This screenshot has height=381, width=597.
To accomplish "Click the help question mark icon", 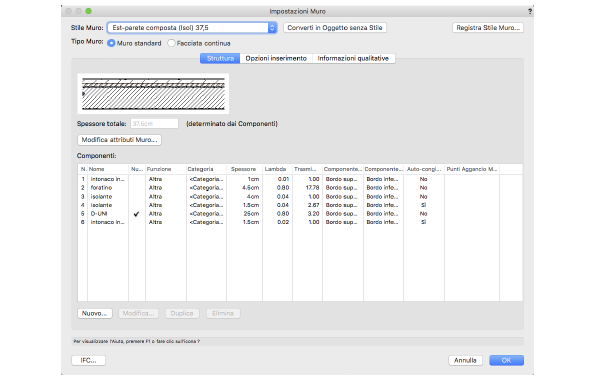I will (x=530, y=11).
